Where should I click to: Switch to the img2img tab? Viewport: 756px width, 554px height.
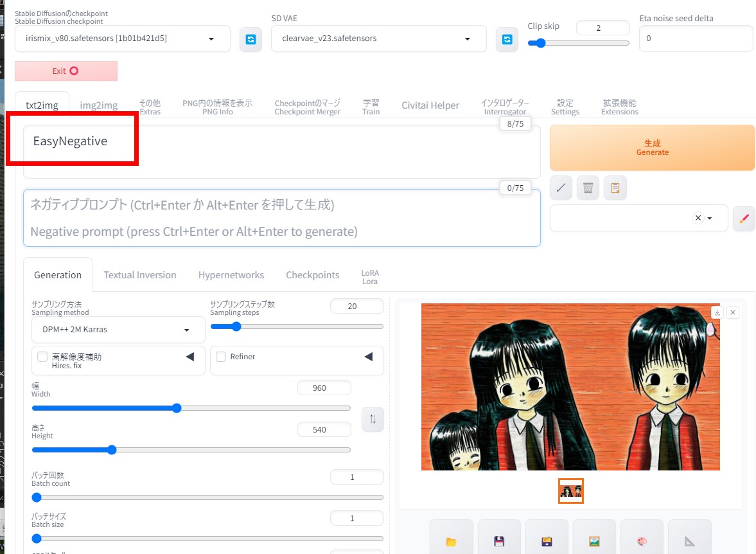click(x=98, y=105)
